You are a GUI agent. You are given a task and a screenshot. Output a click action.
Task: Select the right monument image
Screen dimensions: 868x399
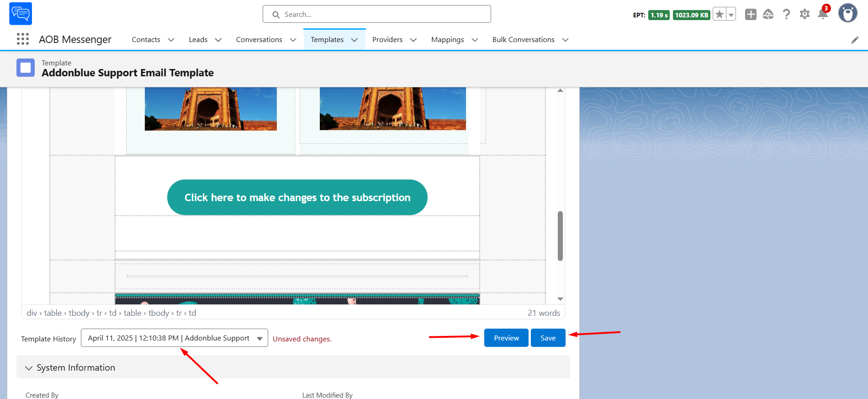(393, 109)
